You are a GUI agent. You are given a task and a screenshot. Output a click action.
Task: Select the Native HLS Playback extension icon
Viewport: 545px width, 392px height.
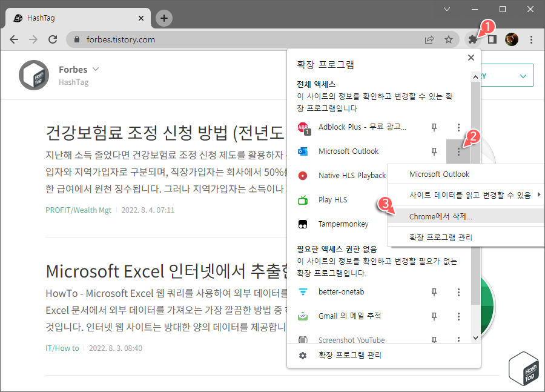pyautogui.click(x=303, y=175)
